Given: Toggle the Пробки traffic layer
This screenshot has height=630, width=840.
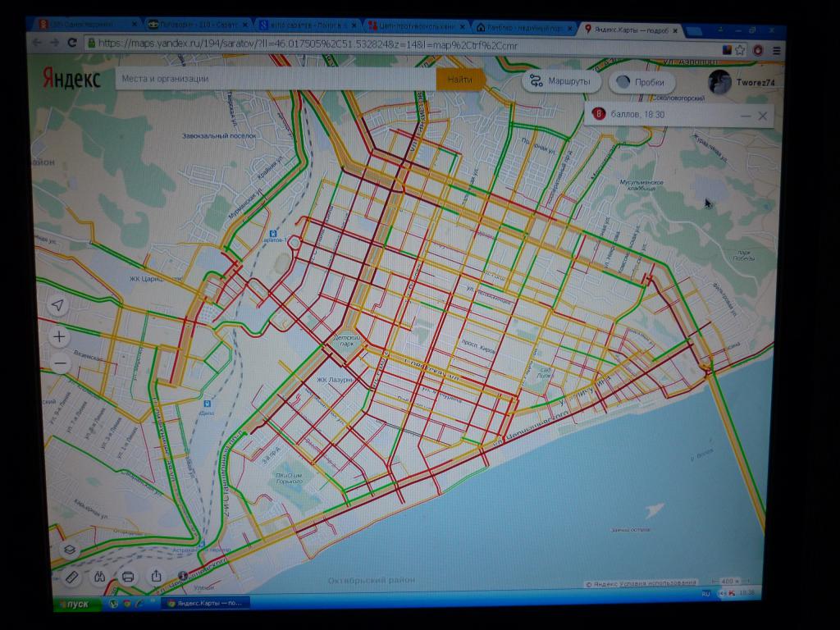Looking at the screenshot, I should pyautogui.click(x=641, y=82).
